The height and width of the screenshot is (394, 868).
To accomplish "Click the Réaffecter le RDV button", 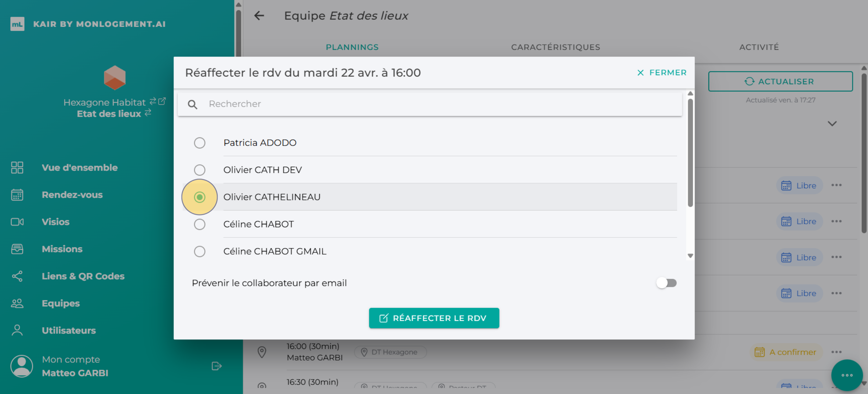I will (434, 318).
